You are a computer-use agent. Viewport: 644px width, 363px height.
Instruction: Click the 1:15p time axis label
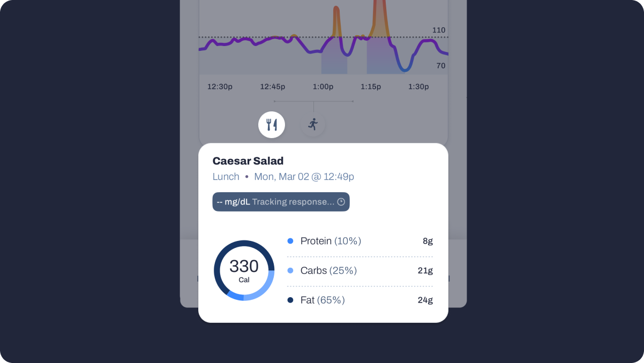click(x=371, y=87)
